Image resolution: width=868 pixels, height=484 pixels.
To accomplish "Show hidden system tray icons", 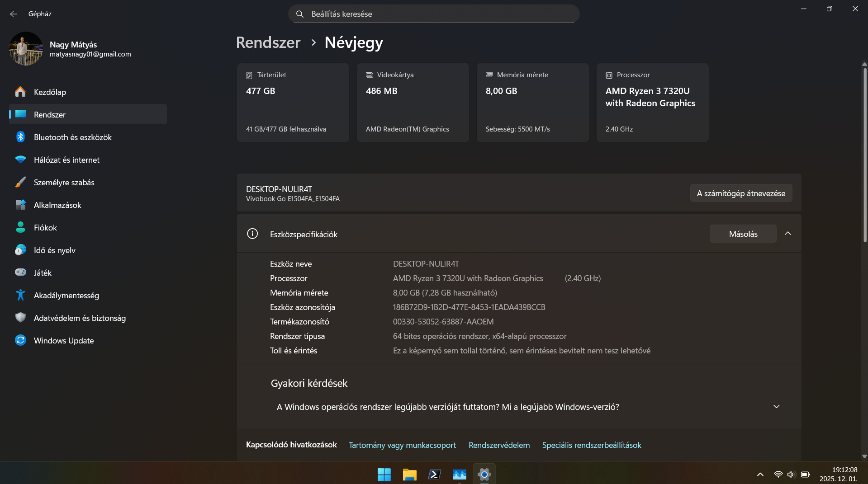I will (x=760, y=475).
